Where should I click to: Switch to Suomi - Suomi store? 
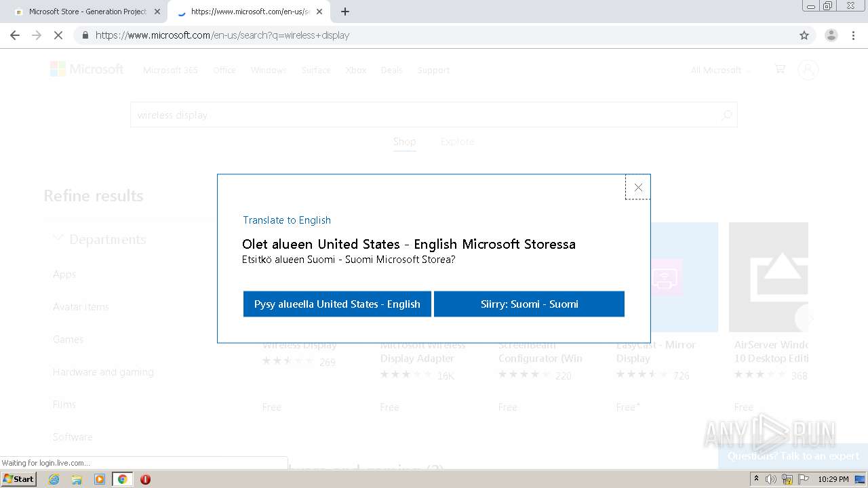pos(529,304)
